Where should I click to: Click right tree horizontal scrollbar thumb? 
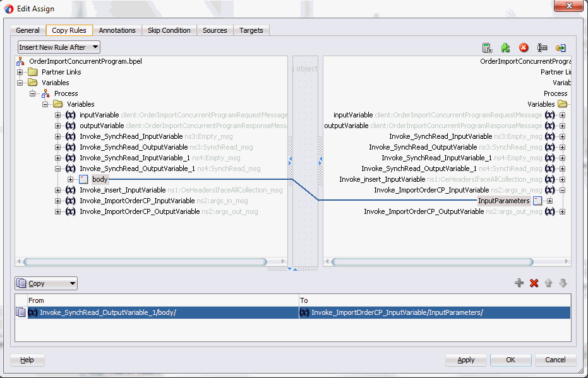pos(433,261)
